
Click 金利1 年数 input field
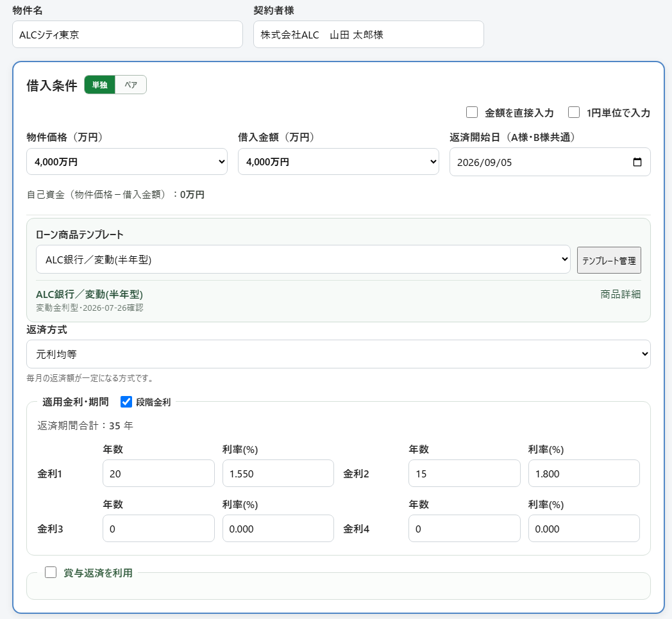coord(158,474)
